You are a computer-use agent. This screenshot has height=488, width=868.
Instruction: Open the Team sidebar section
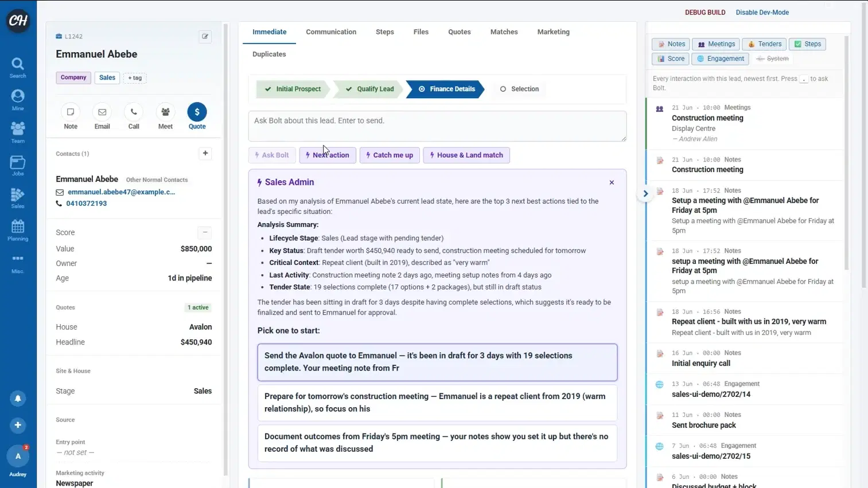coord(18,133)
